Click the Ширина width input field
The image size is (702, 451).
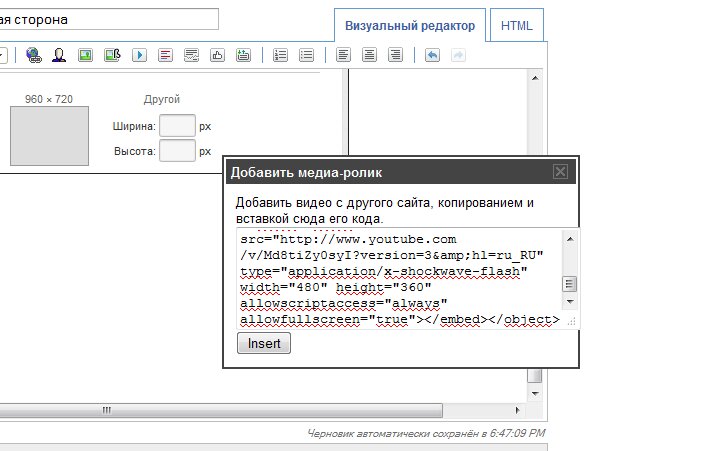pos(177,127)
